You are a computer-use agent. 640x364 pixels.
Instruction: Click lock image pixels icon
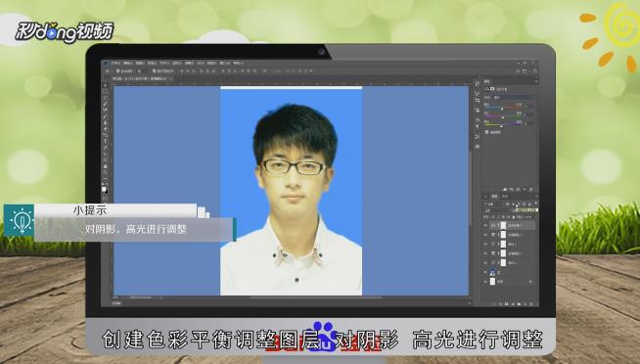point(498,217)
